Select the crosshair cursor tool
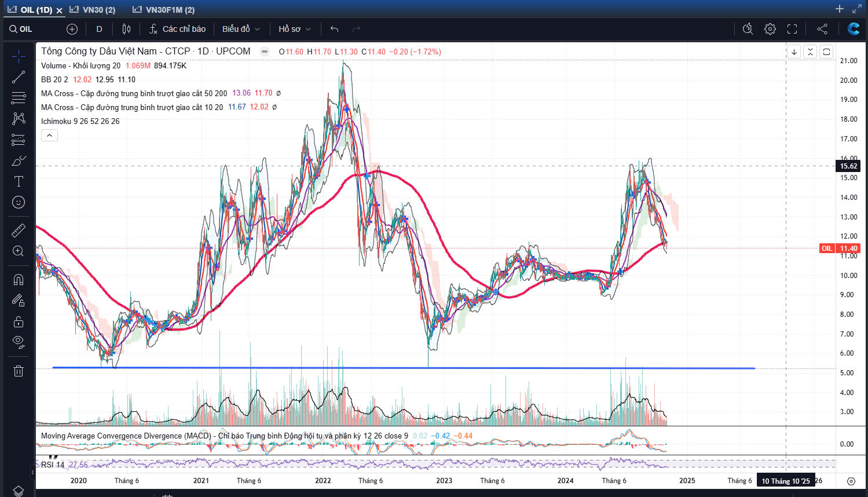The image size is (868, 497). click(x=19, y=56)
